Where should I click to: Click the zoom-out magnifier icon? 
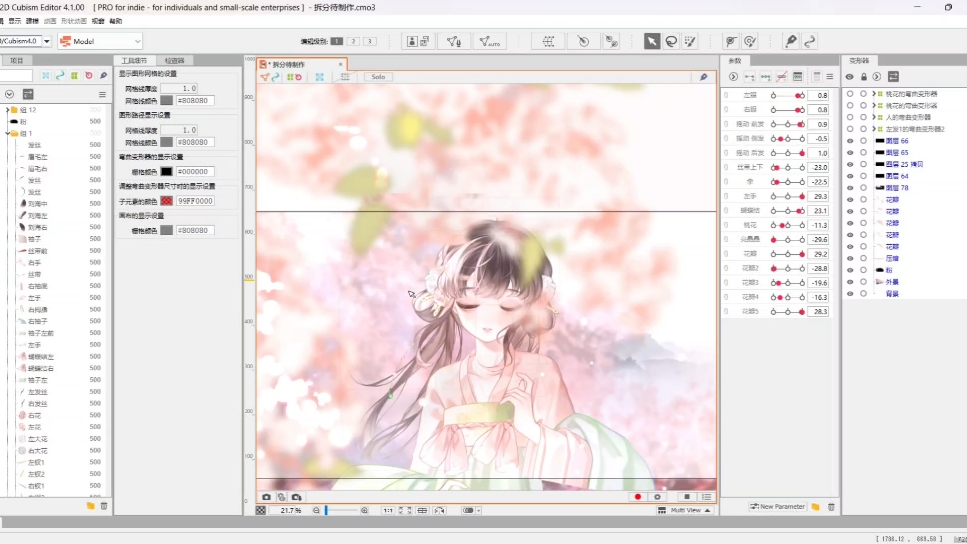pos(316,511)
